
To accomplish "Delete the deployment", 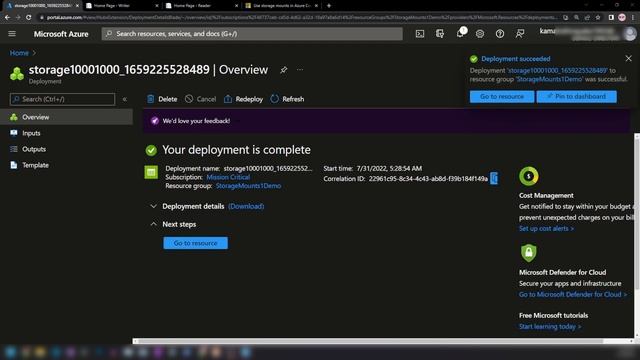I will pos(162,99).
